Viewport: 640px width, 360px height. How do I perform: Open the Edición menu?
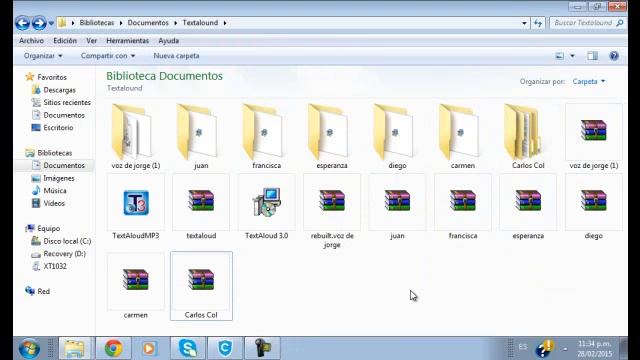coord(65,41)
